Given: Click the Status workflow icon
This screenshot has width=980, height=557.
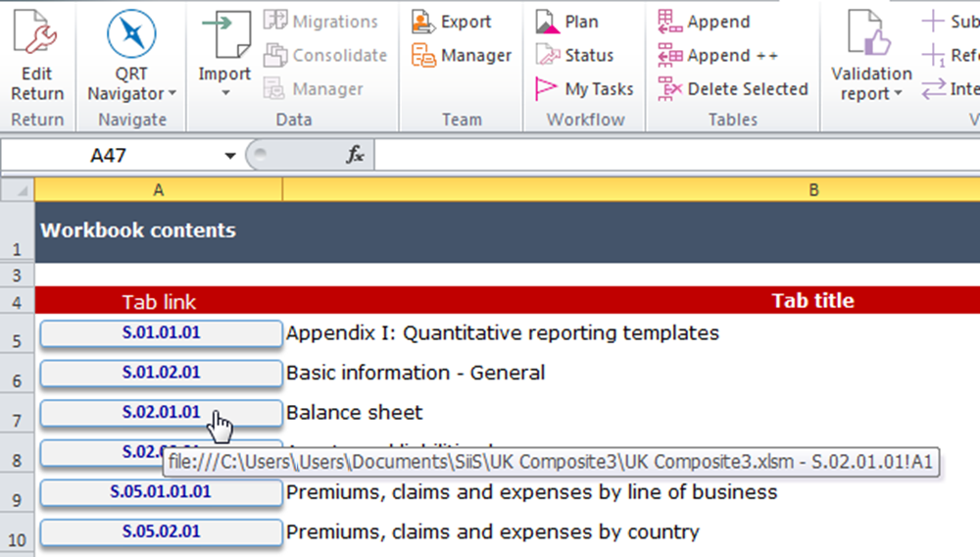Looking at the screenshot, I should pyautogui.click(x=548, y=55).
